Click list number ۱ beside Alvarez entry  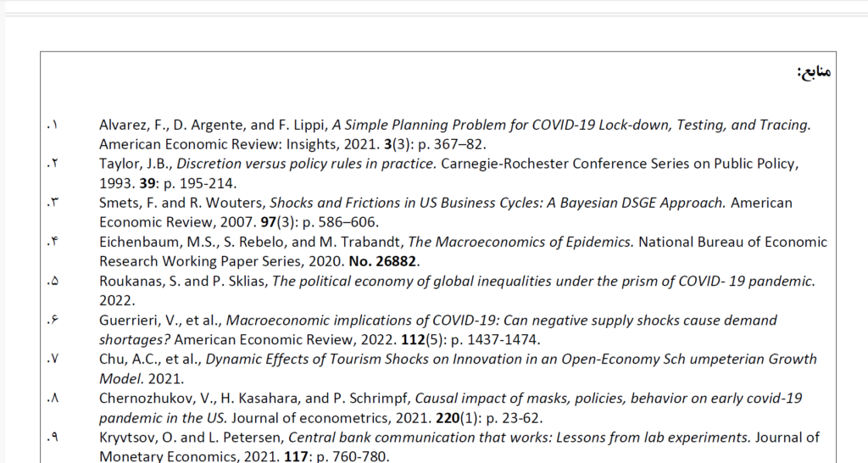(52, 126)
